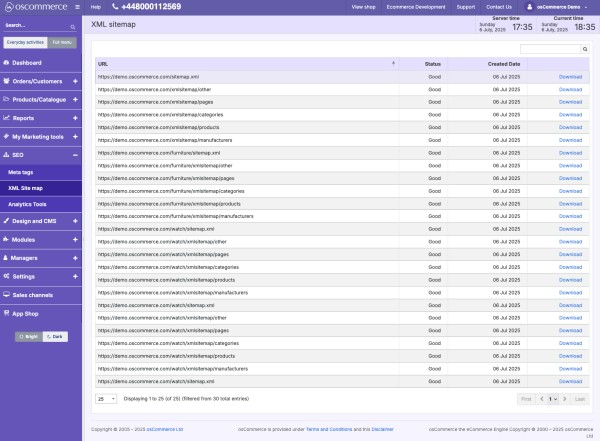The width and height of the screenshot is (600, 441).
Task: Expand the Products/Catalogue plus sign
Action: tap(75, 100)
